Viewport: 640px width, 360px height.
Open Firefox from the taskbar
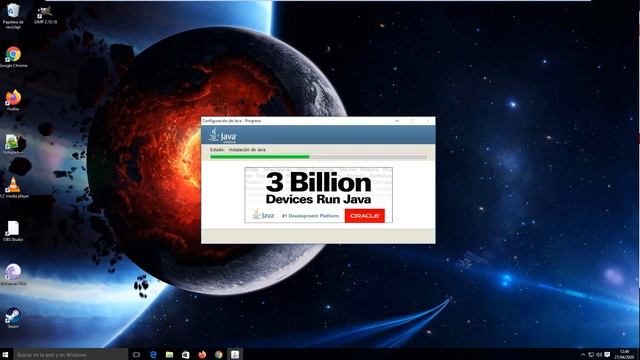(202, 355)
